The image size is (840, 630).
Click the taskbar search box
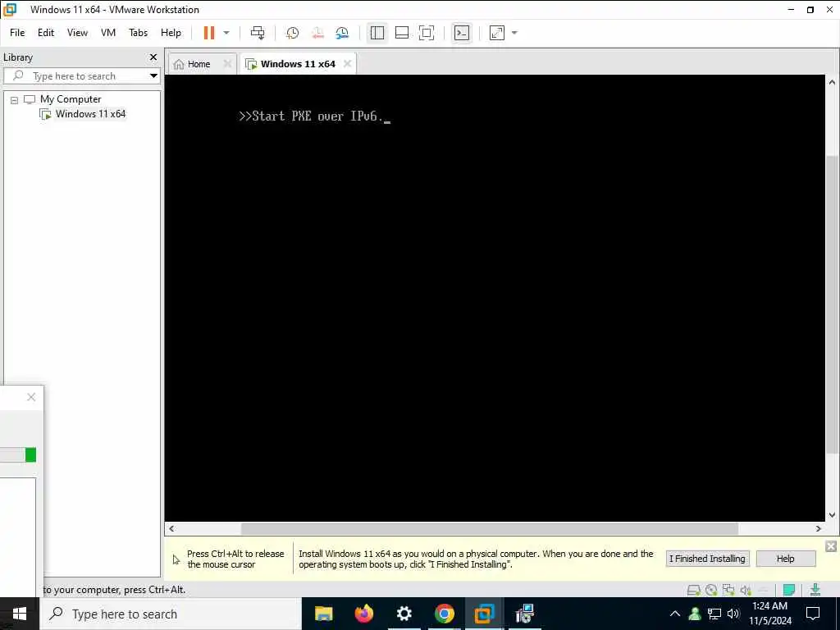click(171, 614)
